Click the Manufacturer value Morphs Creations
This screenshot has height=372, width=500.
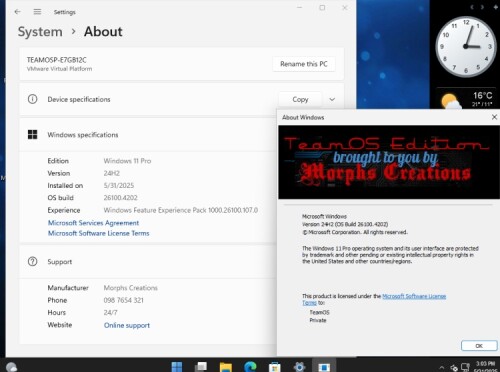click(x=131, y=288)
